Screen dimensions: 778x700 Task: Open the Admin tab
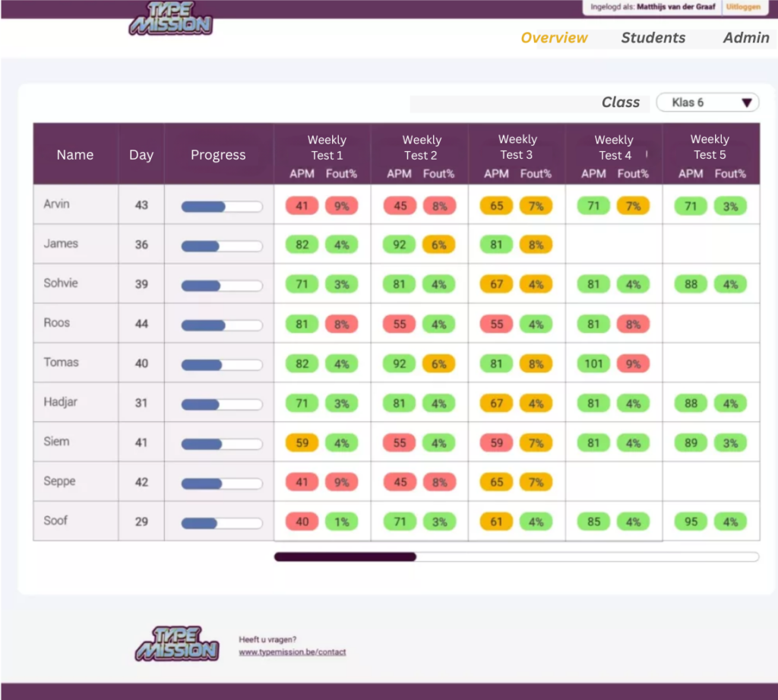coord(745,38)
